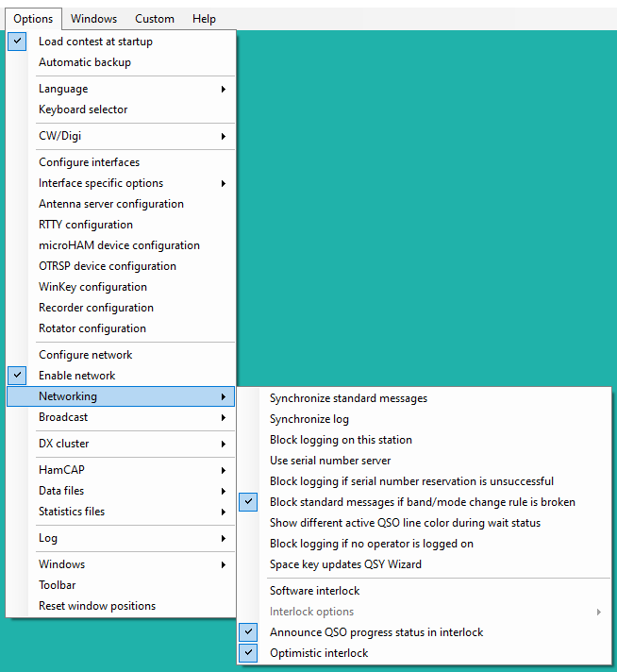Uncheck Load contest at startup
The width and height of the screenshot is (617, 672).
tap(121, 42)
